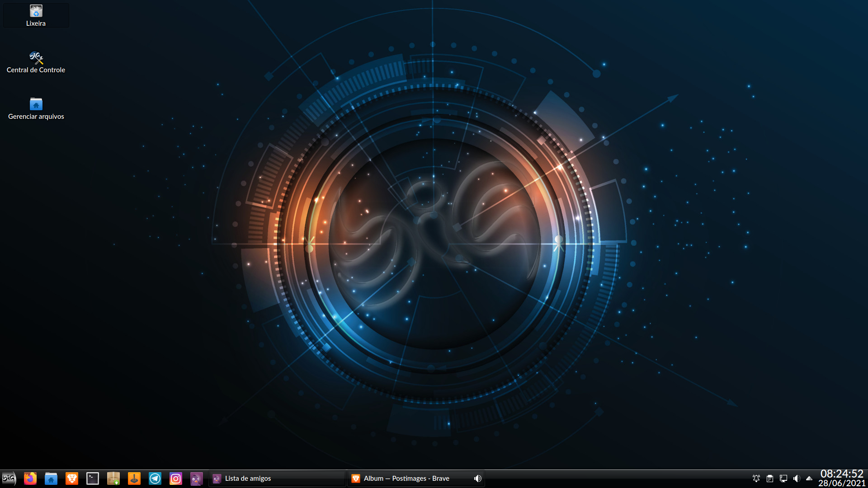Launch Brave browser from the taskbar launcher
This screenshot has width=868, height=488.
(x=72, y=479)
